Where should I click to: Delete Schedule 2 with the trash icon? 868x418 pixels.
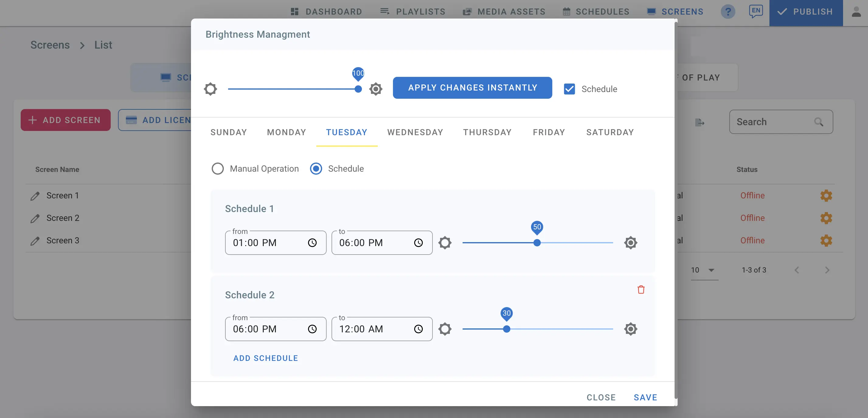coord(641,290)
